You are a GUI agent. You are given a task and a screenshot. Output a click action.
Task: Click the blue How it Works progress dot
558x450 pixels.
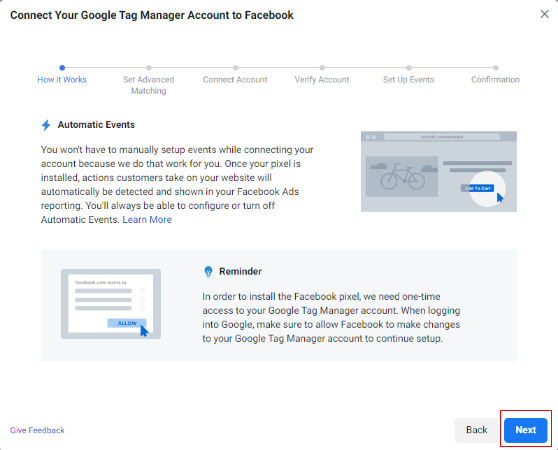point(62,68)
